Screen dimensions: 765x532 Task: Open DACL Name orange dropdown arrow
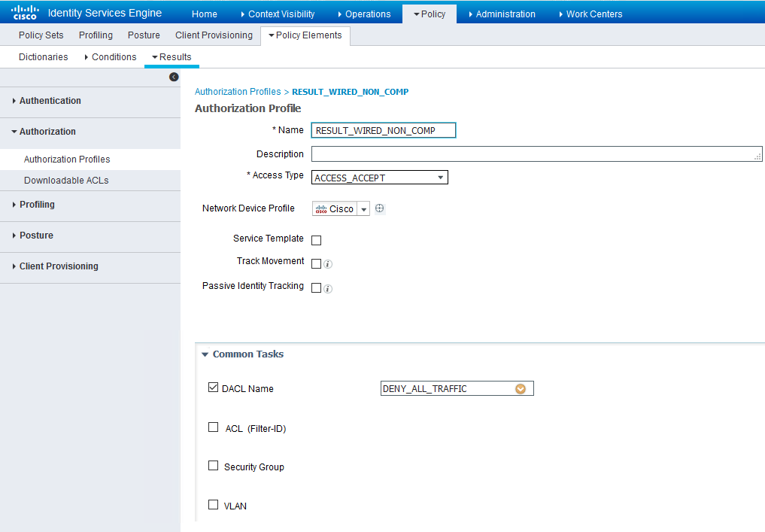[x=521, y=389]
